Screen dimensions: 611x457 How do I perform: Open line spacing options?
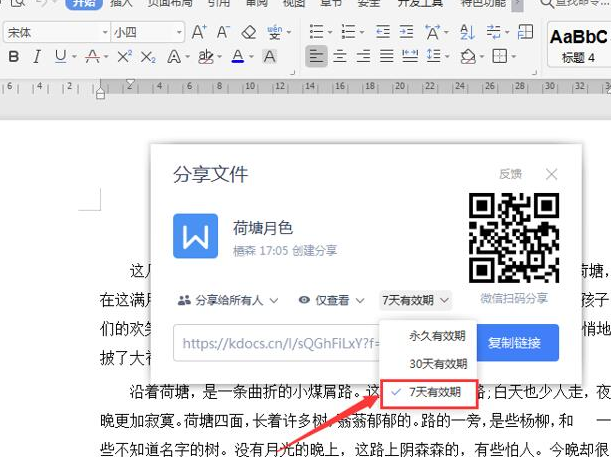tap(434, 57)
